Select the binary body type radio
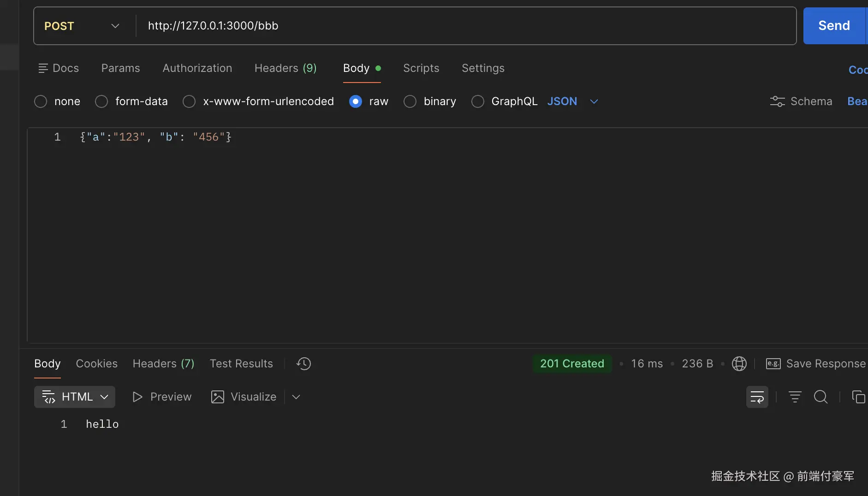Screen dimensions: 868x496 tap(410, 101)
